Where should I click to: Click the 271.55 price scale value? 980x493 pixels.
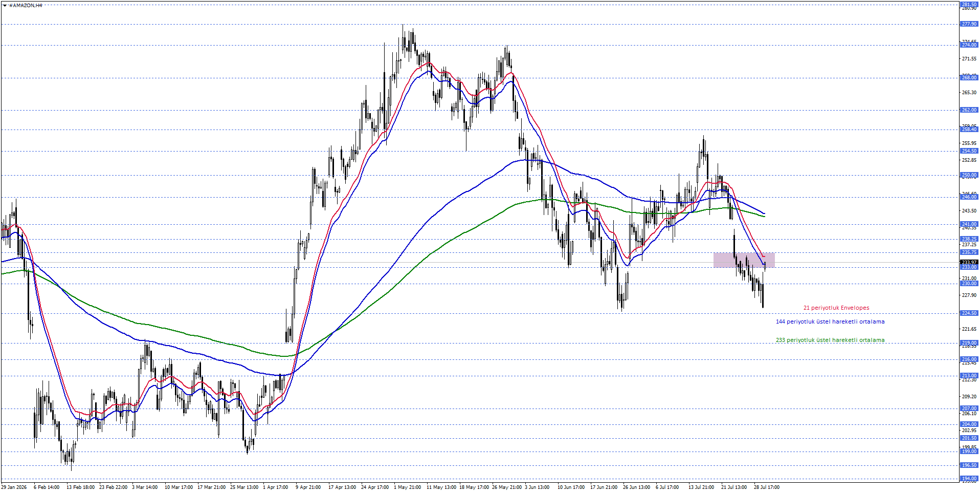(x=969, y=59)
